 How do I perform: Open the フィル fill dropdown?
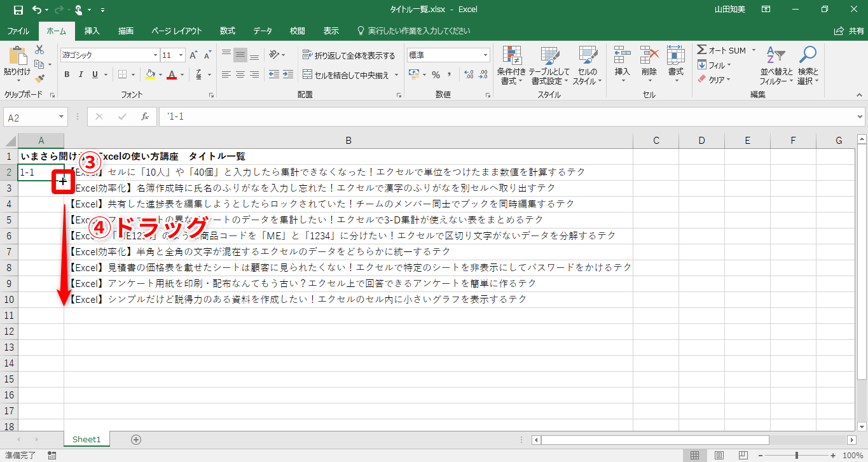click(x=715, y=65)
